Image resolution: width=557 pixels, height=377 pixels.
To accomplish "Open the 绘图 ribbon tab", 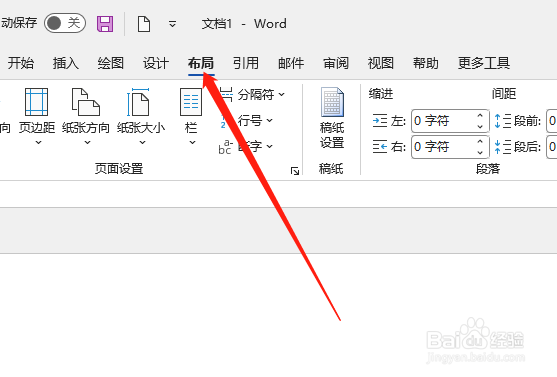I will (x=111, y=63).
